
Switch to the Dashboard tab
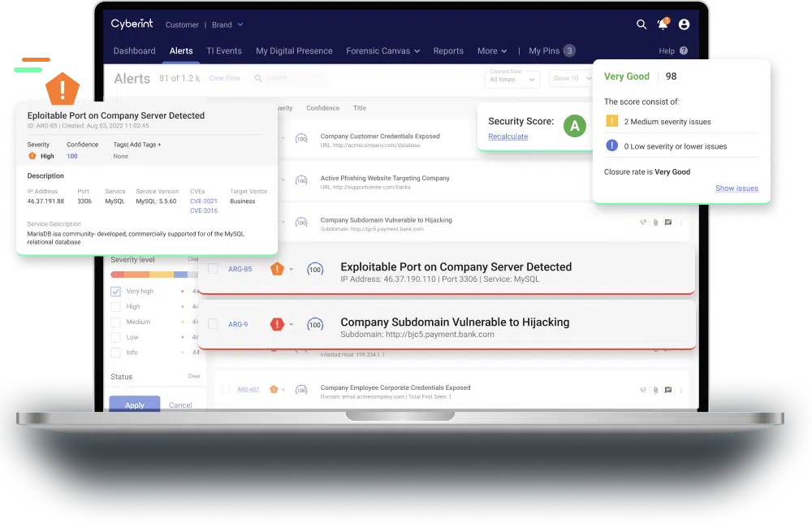click(134, 51)
